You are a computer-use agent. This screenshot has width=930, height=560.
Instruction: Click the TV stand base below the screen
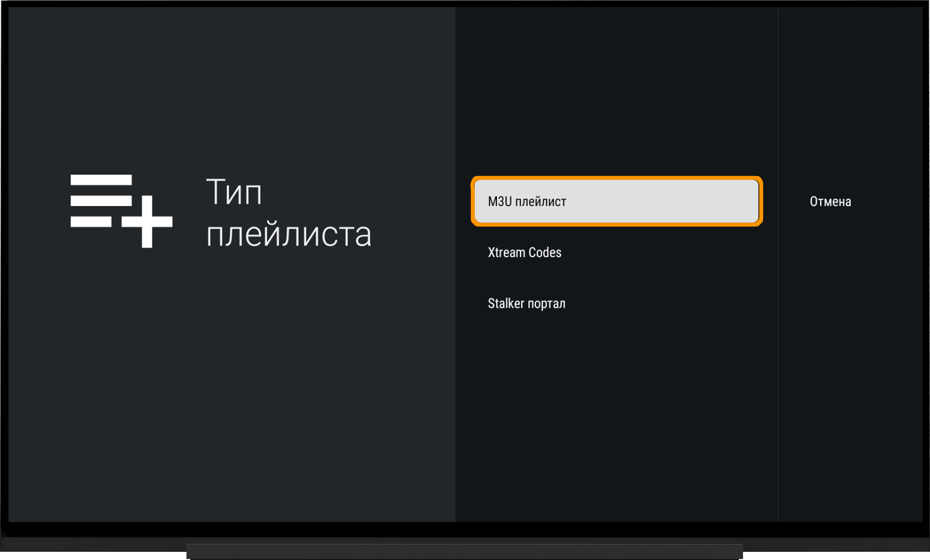(x=464, y=552)
